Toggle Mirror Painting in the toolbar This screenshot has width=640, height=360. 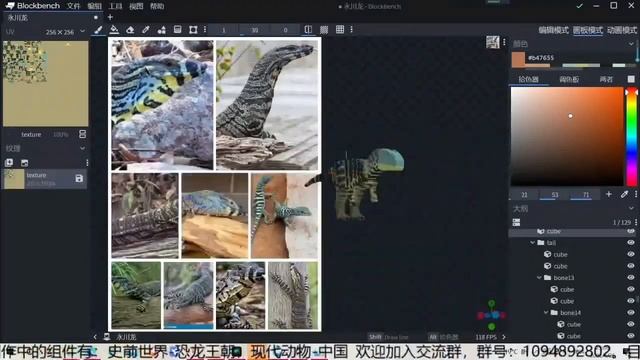click(308, 29)
